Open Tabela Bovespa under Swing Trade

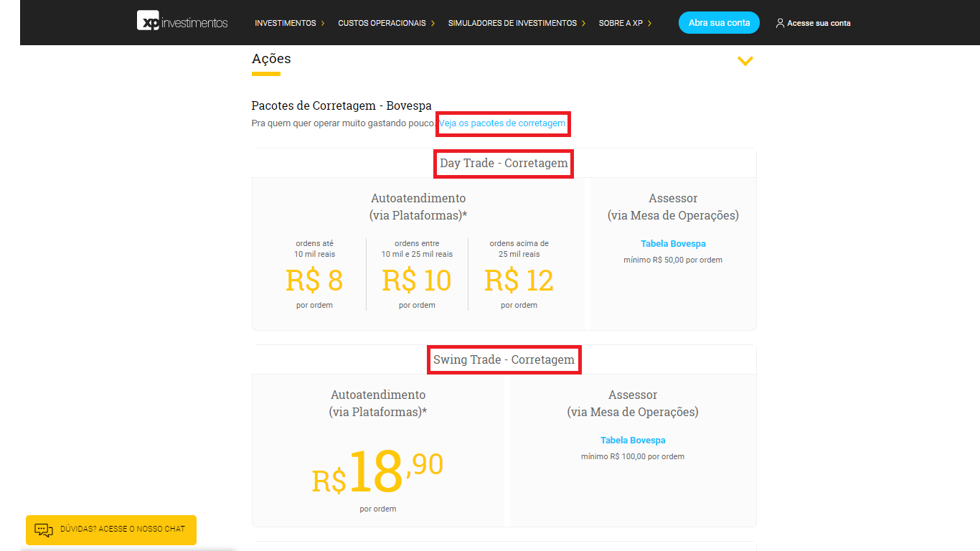tap(633, 441)
